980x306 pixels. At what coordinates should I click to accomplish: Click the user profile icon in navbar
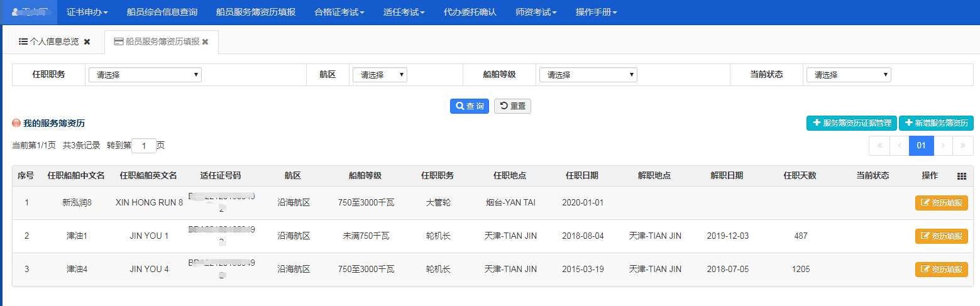pyautogui.click(x=15, y=12)
